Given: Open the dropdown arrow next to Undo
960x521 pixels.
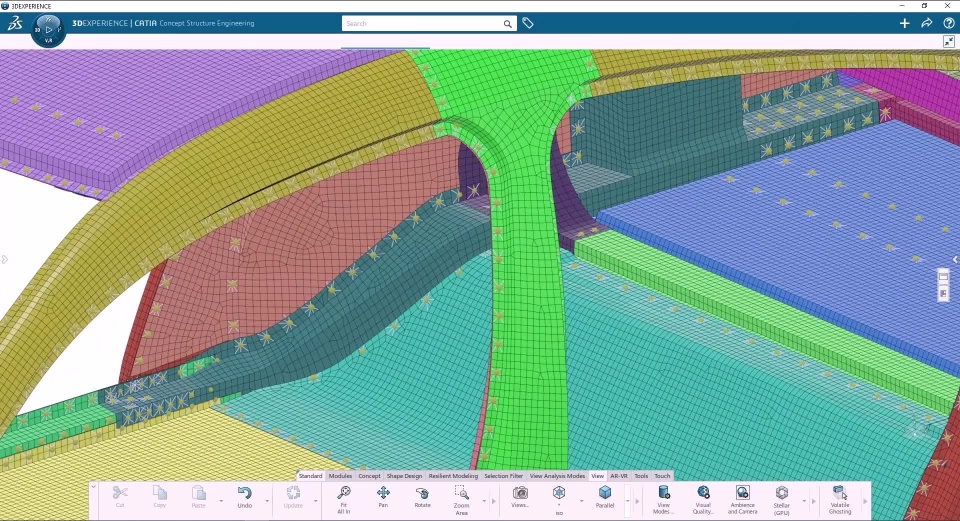Looking at the screenshot, I should pos(267,501).
